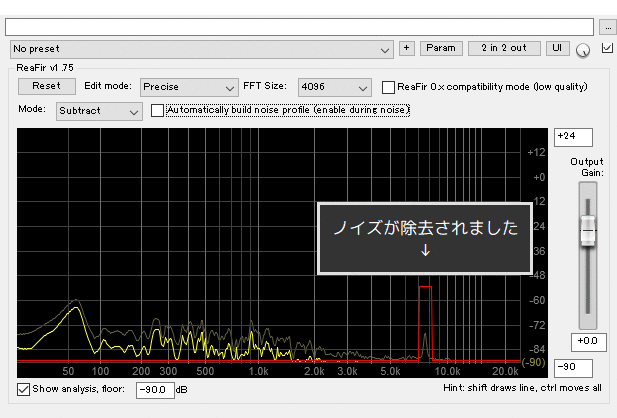Viewport: 617px width, 418px height.
Task: Uncheck the Show analysis checkbox
Action: pyautogui.click(x=24, y=388)
